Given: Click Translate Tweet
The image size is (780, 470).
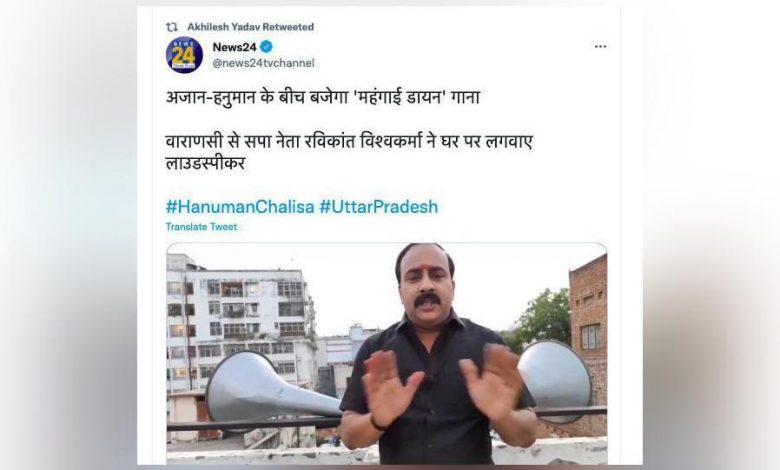Looking at the screenshot, I should coord(201,227).
